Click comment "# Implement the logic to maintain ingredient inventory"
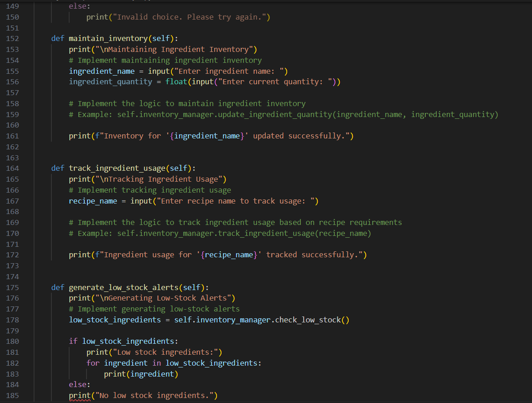The width and height of the screenshot is (532, 403). (187, 104)
